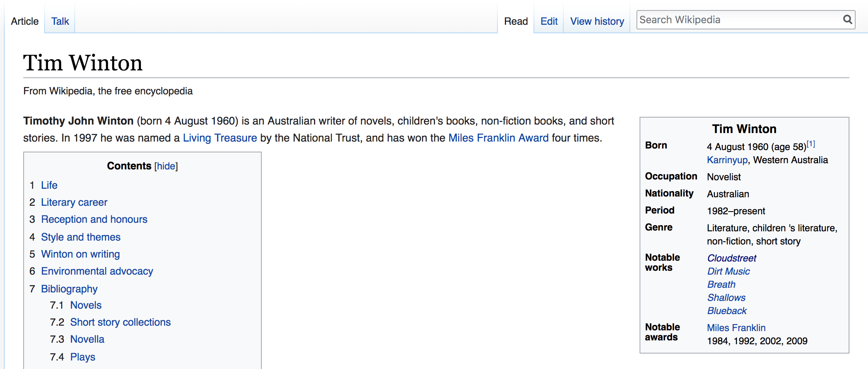868x369 pixels.
Task: Go to Short story collections subsection
Action: (120, 322)
